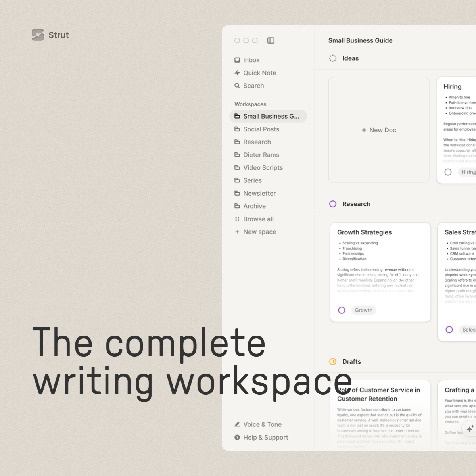Click the Drafts section heading
The width and height of the screenshot is (476, 476).
click(352, 361)
